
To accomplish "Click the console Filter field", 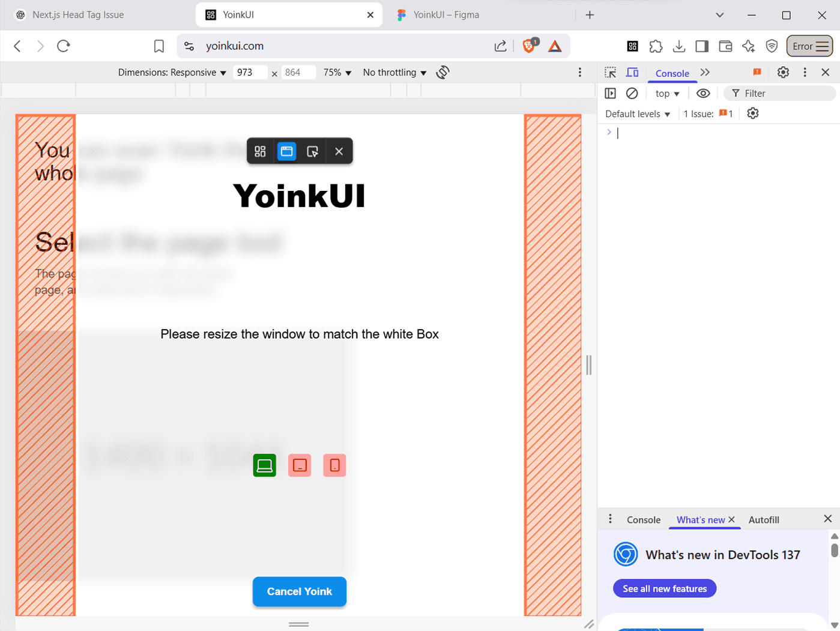I will (x=779, y=93).
